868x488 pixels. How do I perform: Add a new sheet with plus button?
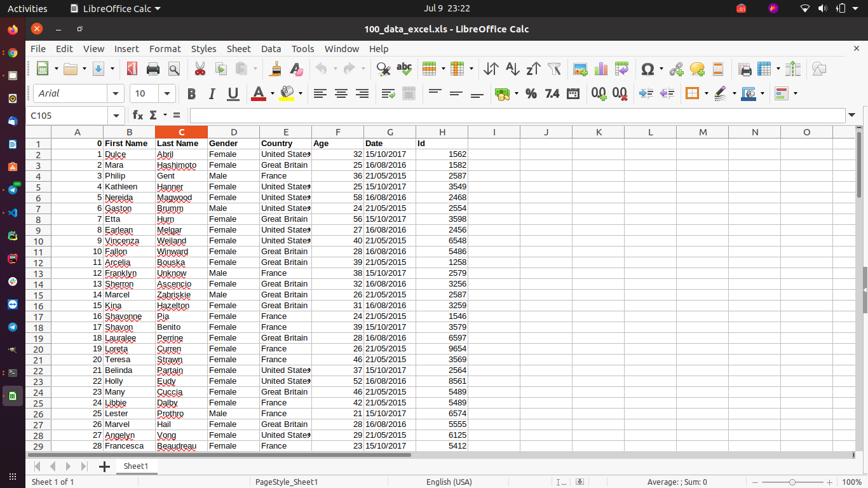click(x=104, y=466)
